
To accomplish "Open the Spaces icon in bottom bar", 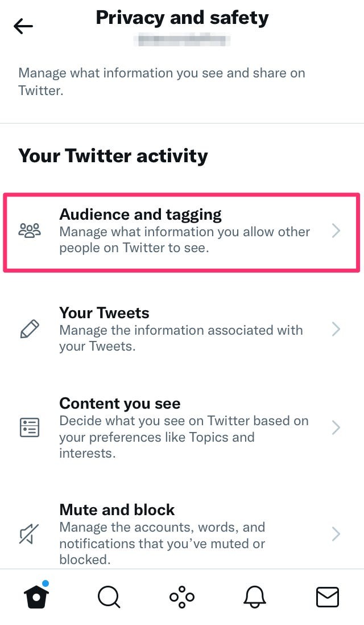I will click(x=181, y=597).
